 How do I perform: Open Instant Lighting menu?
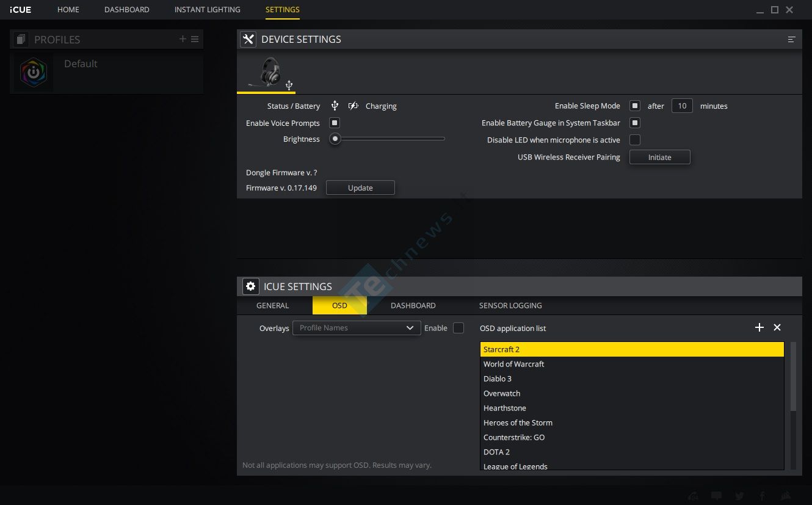click(x=207, y=10)
